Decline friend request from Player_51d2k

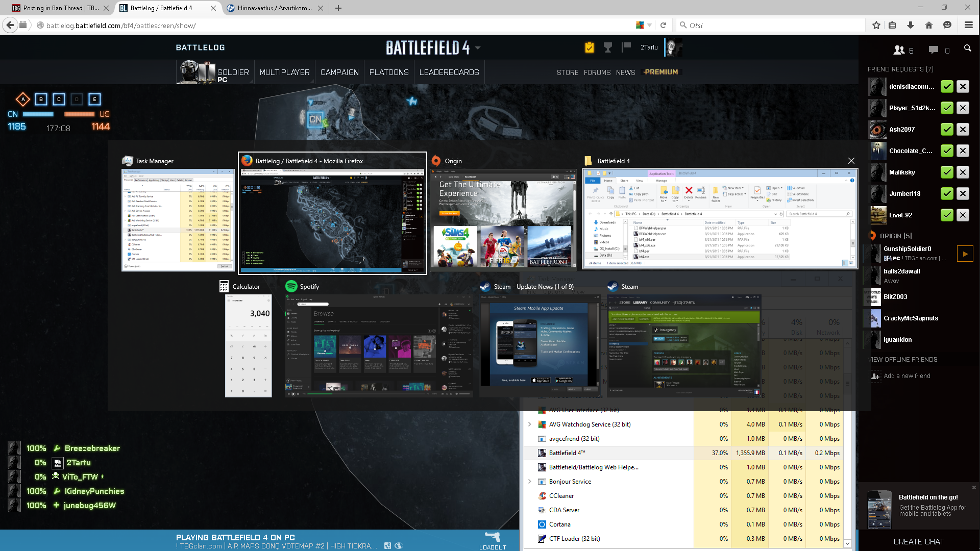pyautogui.click(x=963, y=108)
